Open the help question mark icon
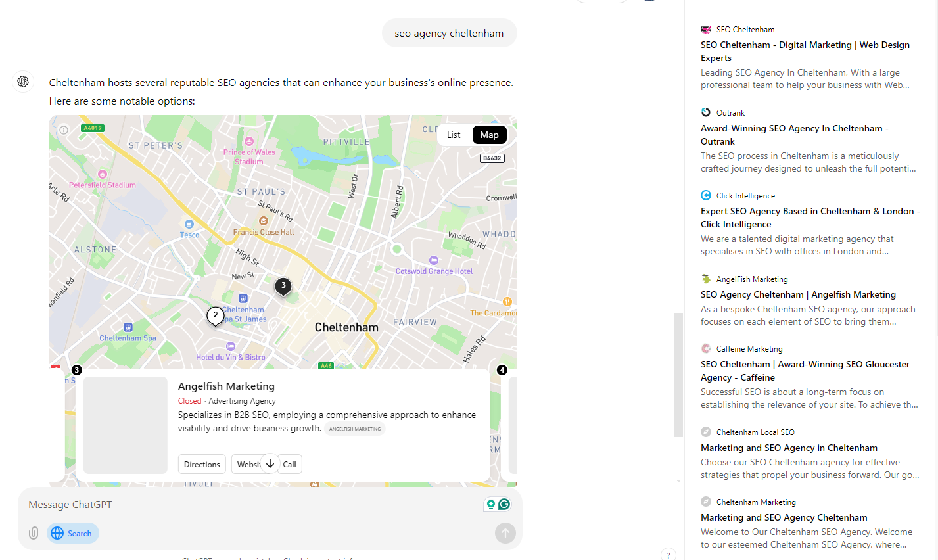The height and width of the screenshot is (560, 938). point(668,555)
